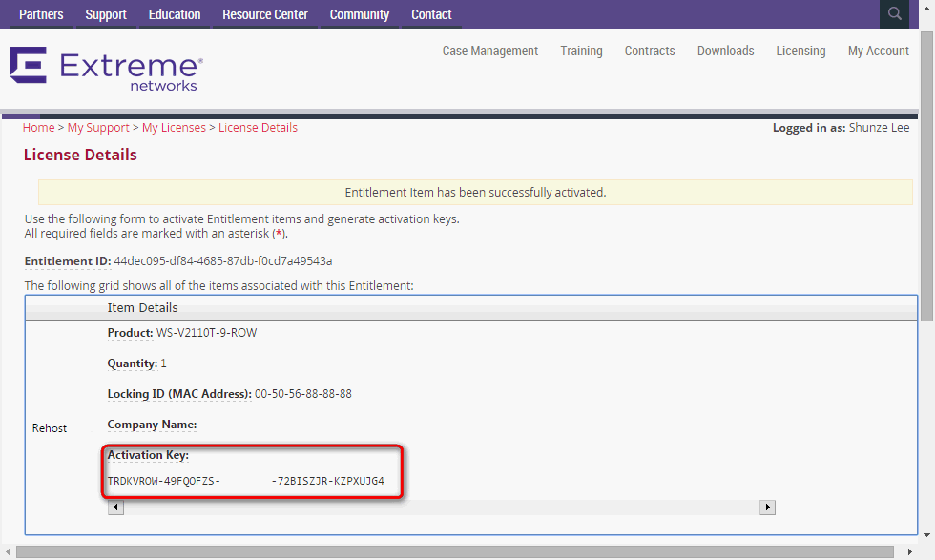Image resolution: width=935 pixels, height=560 pixels.
Task: Click page scrollbar down arrow
Action: click(926, 535)
